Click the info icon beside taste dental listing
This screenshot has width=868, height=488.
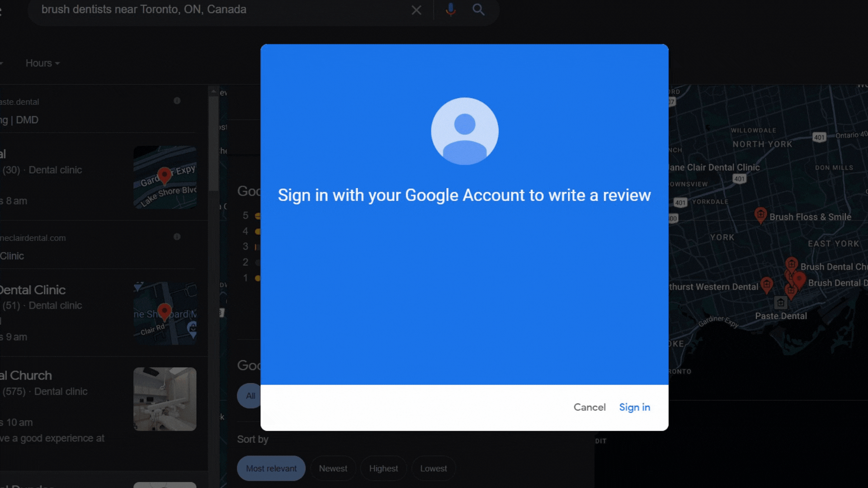click(x=177, y=101)
